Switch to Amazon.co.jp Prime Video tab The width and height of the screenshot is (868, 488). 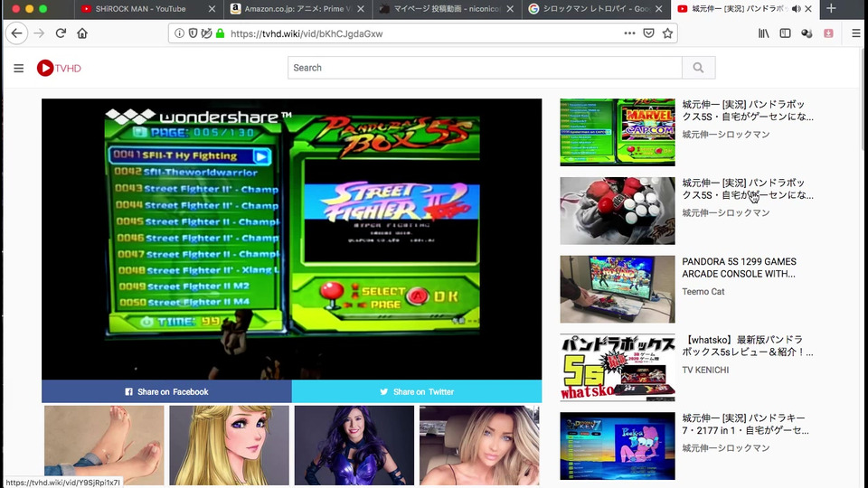pyautogui.click(x=297, y=9)
